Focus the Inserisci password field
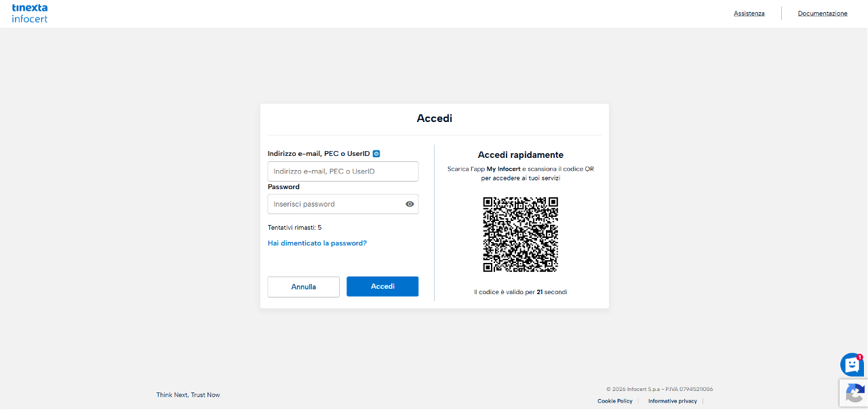Screen dimensions: 868x410 coord(343,204)
